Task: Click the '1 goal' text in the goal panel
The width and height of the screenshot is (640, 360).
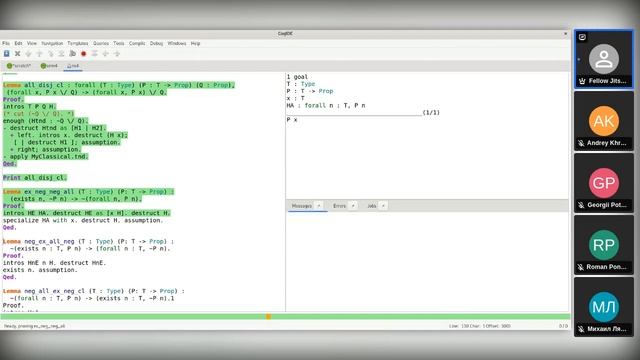Action: tap(297, 77)
